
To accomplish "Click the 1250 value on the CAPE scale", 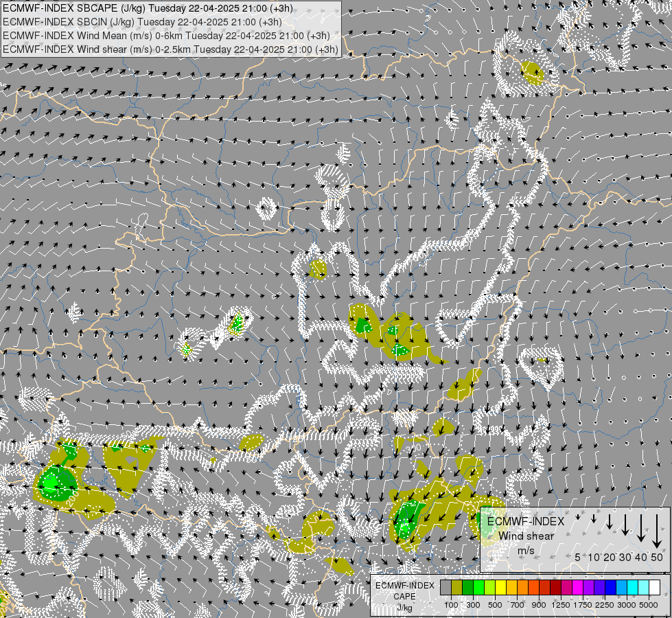I will (561, 605).
